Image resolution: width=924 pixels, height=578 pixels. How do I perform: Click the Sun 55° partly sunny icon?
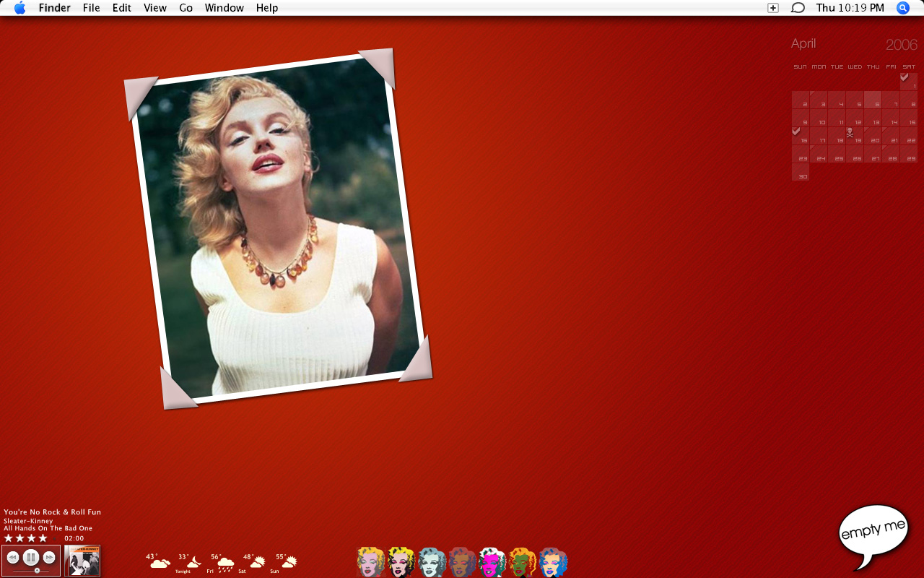pos(289,561)
